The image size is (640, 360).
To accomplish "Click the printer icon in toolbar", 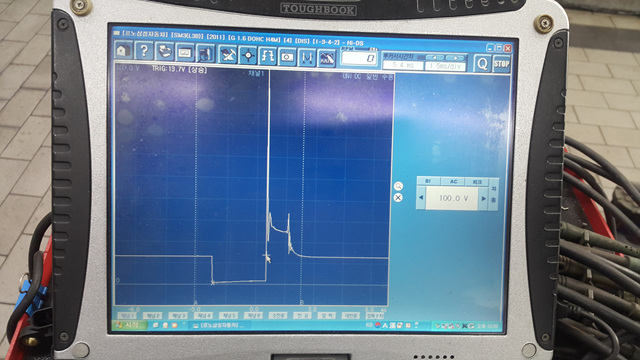I will (164, 52).
